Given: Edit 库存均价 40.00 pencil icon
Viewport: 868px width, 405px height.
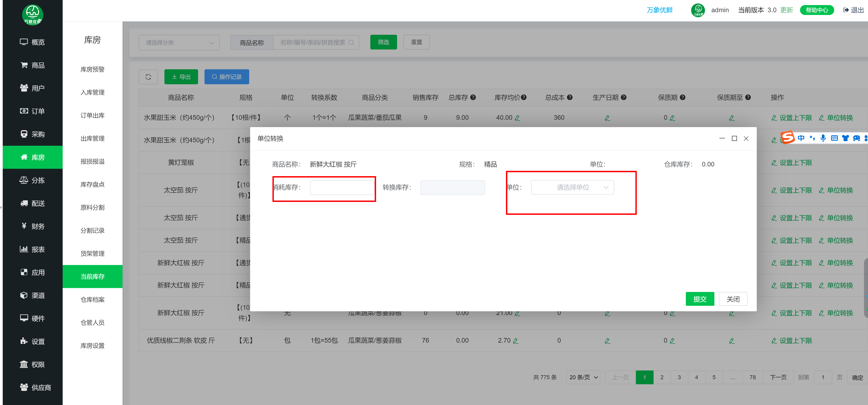Looking at the screenshot, I should [517, 118].
